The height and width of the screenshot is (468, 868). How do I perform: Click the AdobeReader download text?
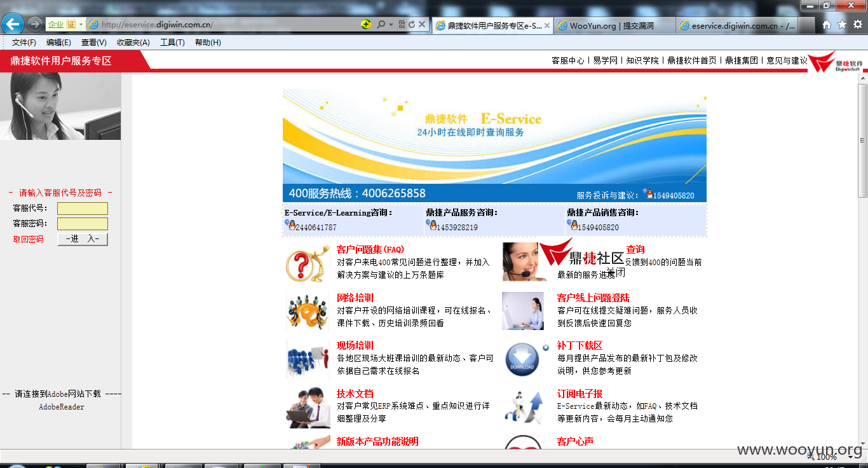62,407
